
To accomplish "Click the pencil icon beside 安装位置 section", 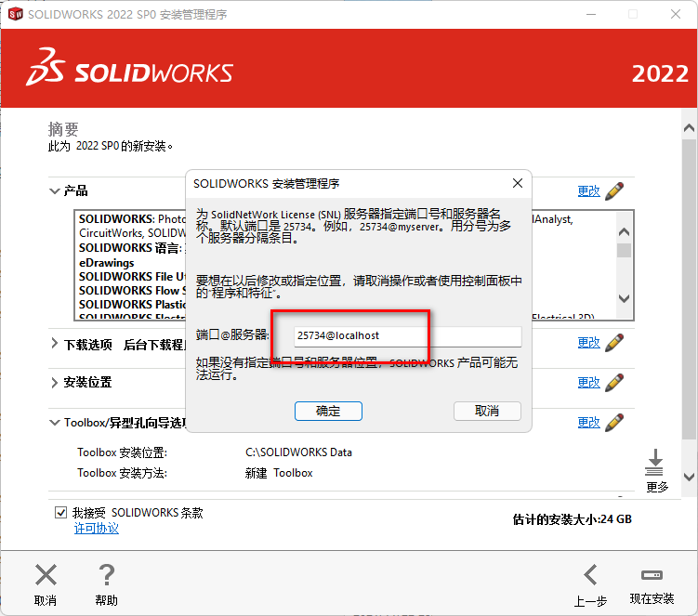I will click(x=614, y=383).
